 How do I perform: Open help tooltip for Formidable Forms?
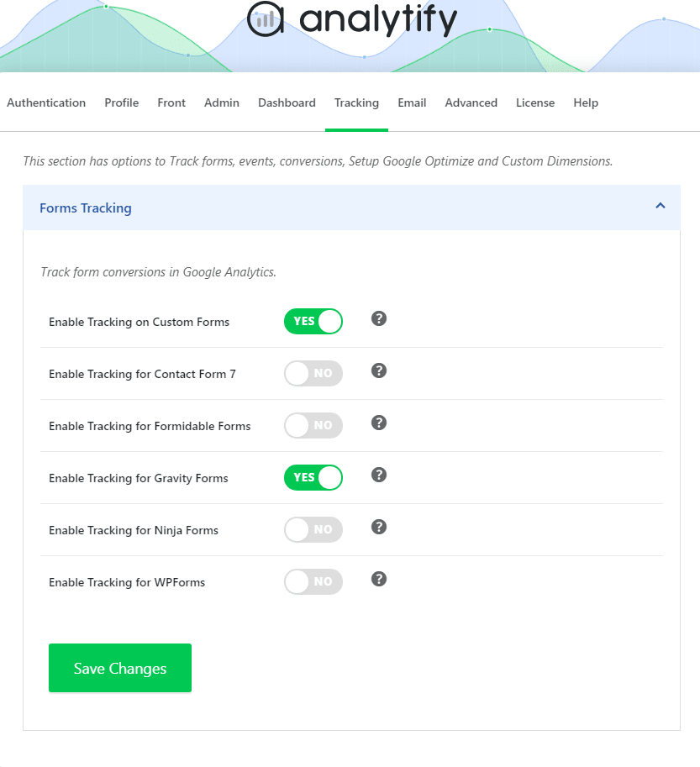click(379, 423)
